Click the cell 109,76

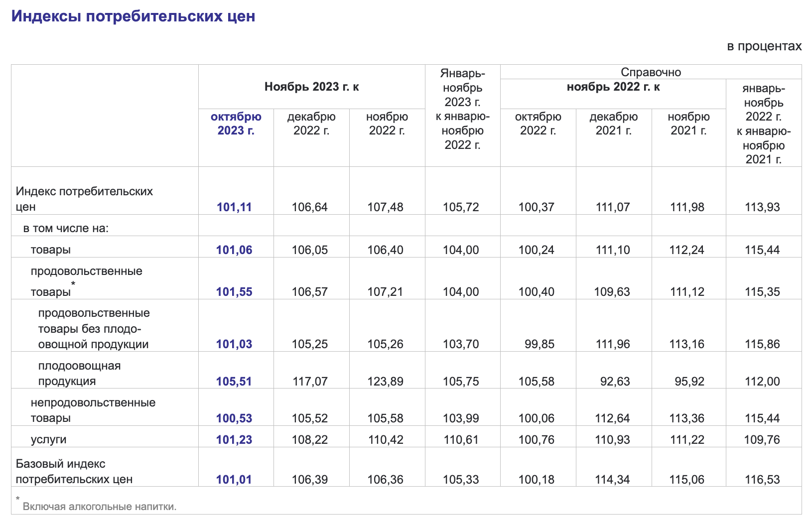[x=762, y=440]
